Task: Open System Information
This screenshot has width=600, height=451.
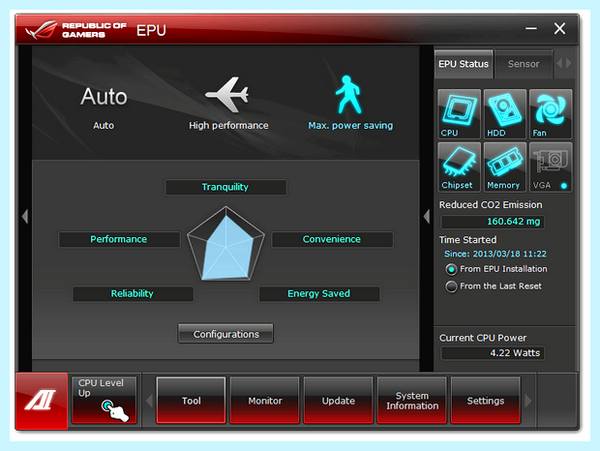Action: click(412, 400)
